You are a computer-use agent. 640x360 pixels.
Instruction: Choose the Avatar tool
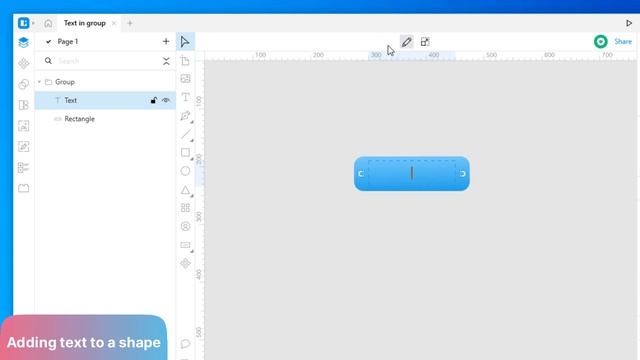tap(185, 227)
